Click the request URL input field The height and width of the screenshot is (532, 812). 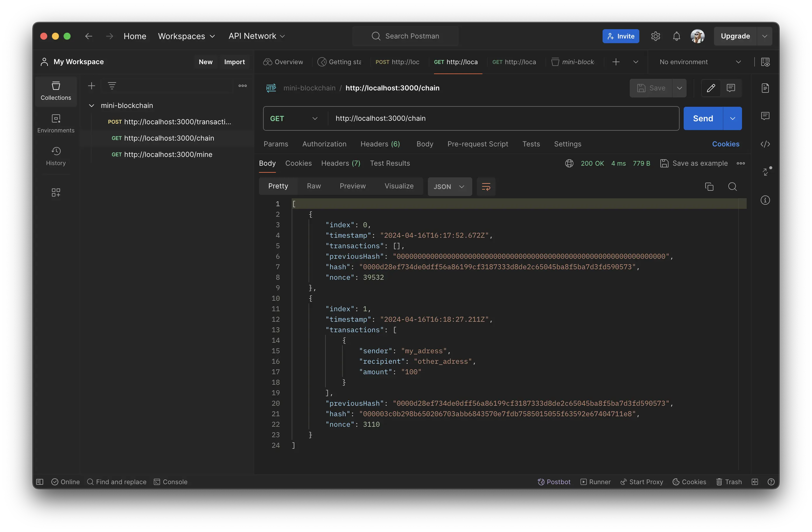point(502,118)
